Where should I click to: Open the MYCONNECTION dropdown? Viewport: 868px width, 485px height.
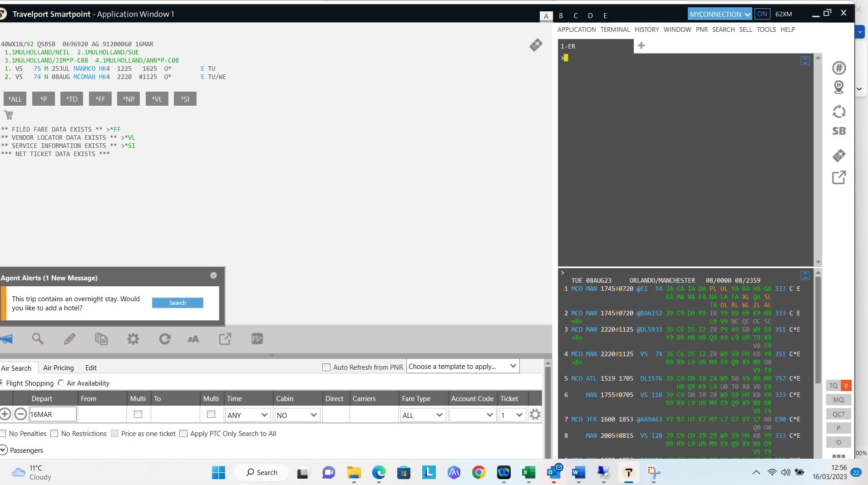click(720, 14)
